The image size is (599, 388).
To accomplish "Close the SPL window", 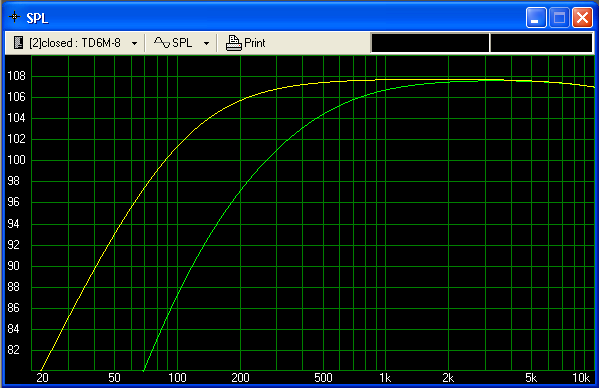I will tap(582, 18).
